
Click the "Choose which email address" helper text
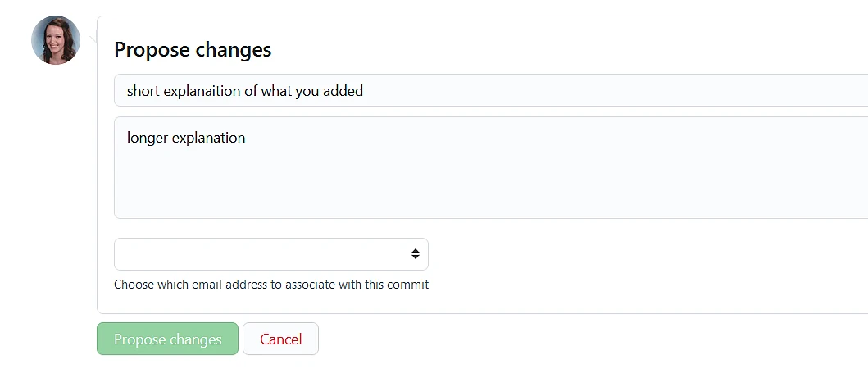click(x=270, y=285)
